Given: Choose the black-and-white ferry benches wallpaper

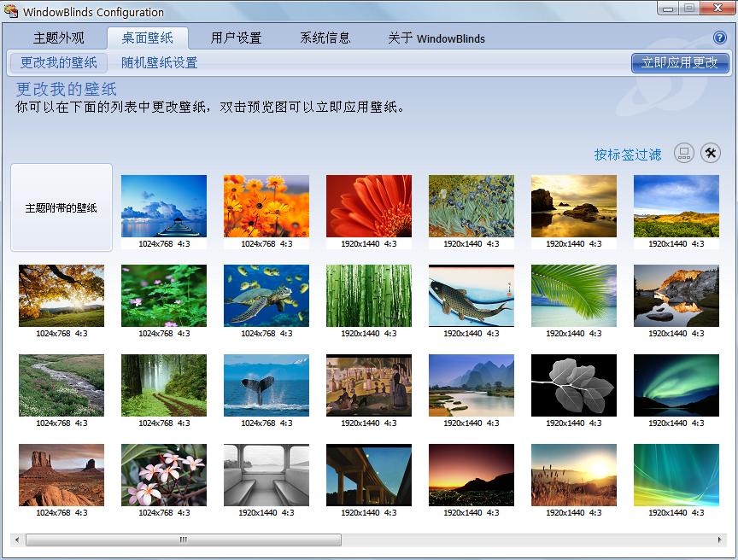Looking at the screenshot, I should click(266, 475).
